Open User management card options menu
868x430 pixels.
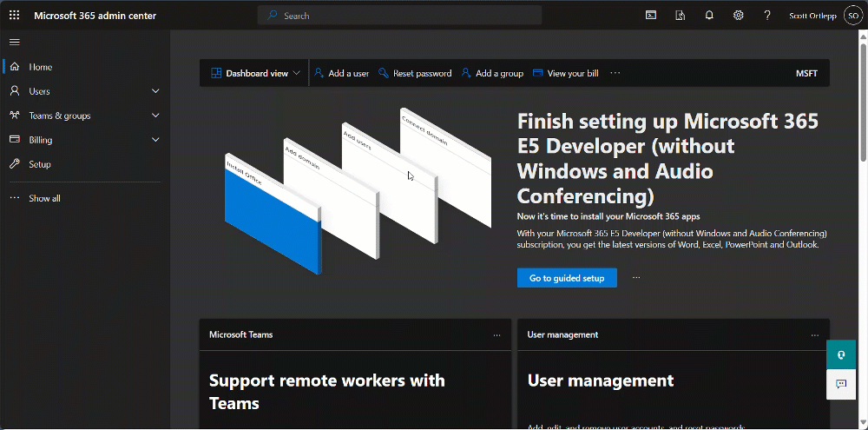coord(815,335)
